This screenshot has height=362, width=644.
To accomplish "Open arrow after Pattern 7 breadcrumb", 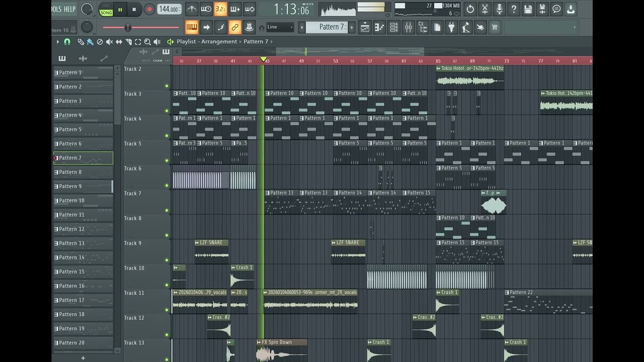I will pos(272,42).
